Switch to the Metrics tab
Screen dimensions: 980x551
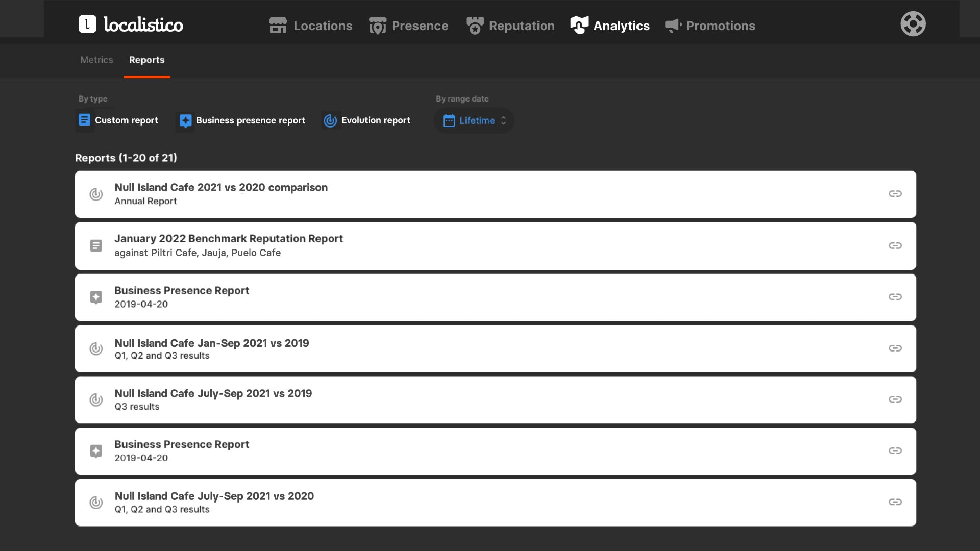click(96, 60)
